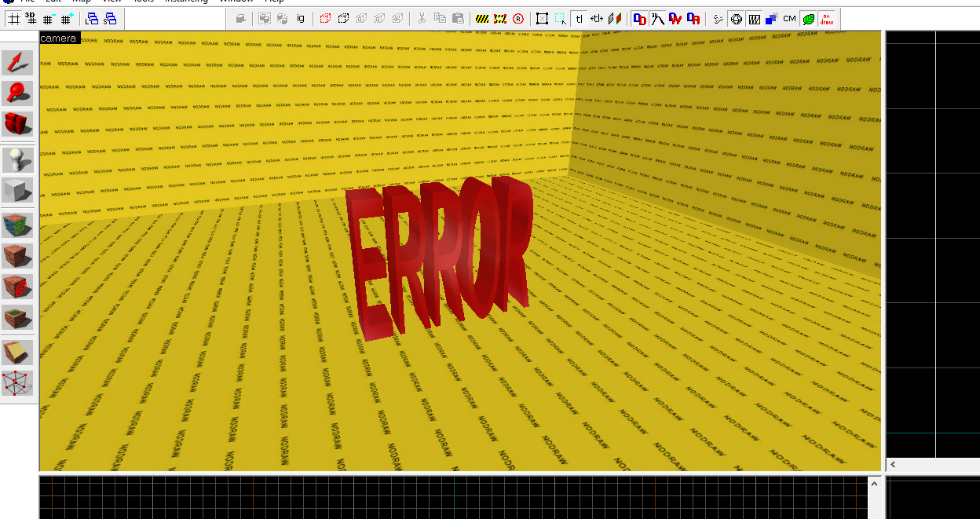Click the green leaf toolbar icon

click(x=808, y=19)
